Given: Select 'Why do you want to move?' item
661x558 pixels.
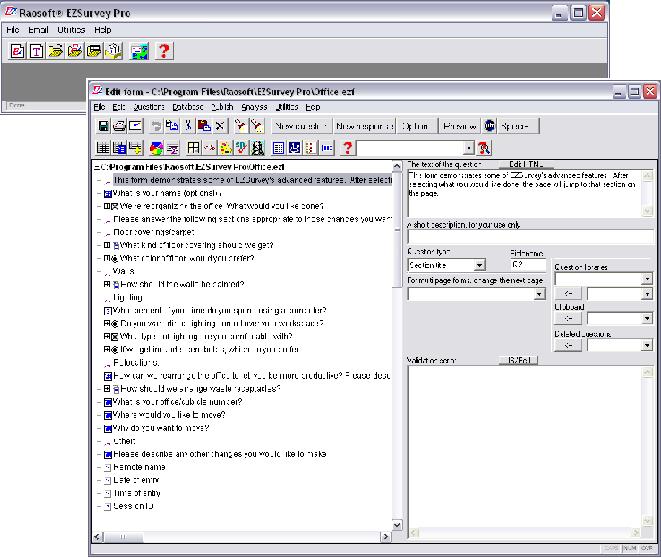Looking at the screenshot, I should tap(161, 428).
